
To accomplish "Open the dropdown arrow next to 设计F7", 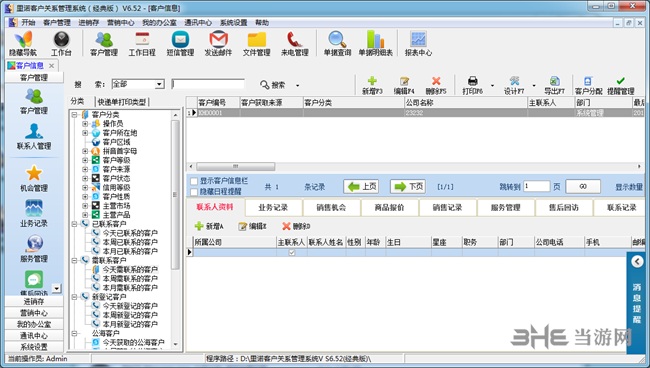I will tap(534, 86).
